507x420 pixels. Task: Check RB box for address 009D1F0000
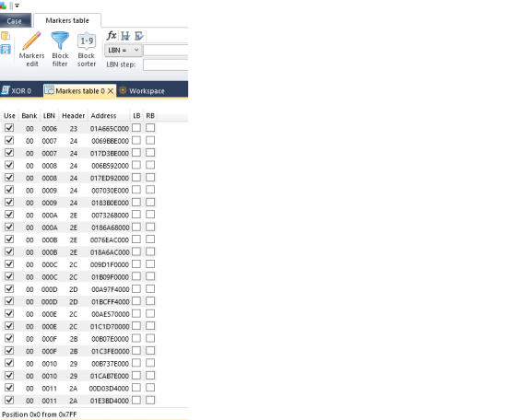(x=150, y=264)
